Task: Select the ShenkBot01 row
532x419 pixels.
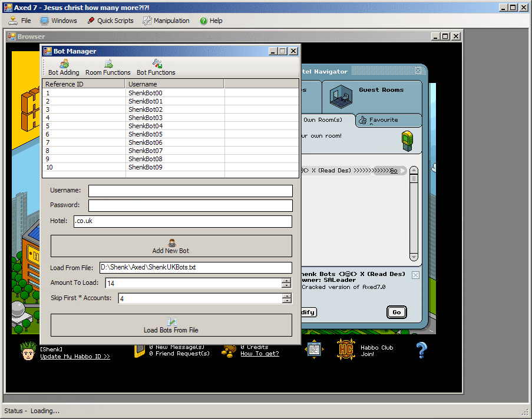Action: click(171, 101)
